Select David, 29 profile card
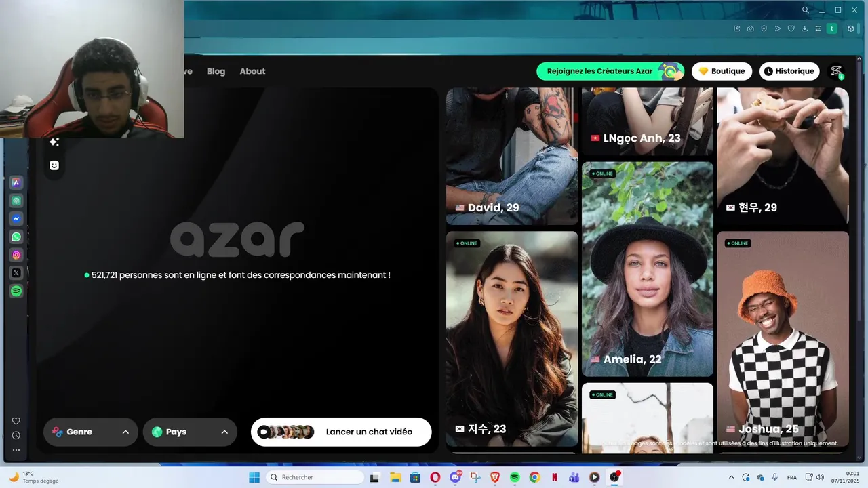Screen dimensions: 868x488 512,156
